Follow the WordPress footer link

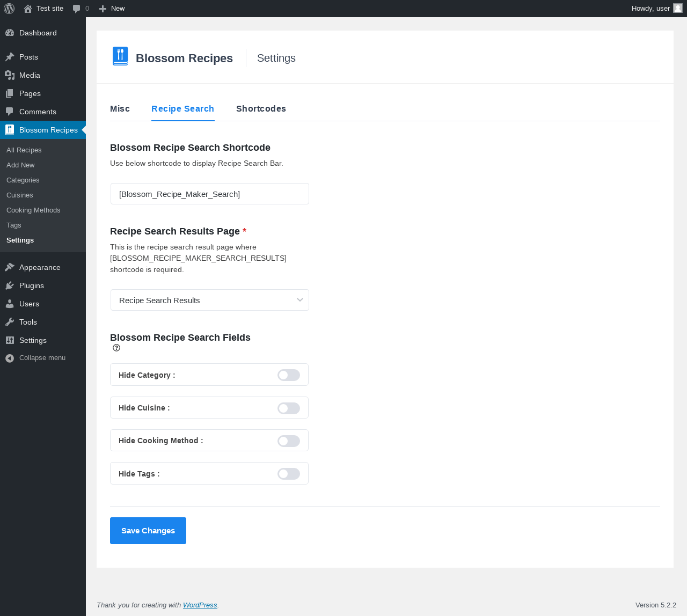200,605
